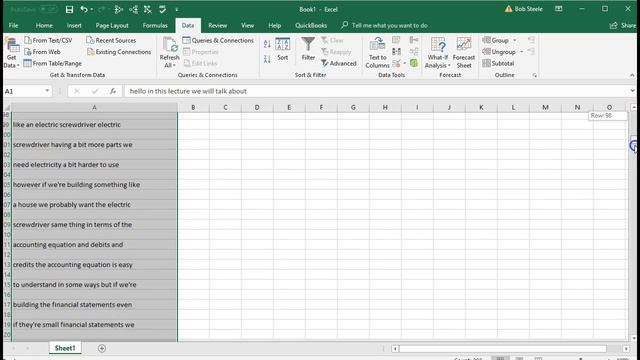640x360 pixels.
Task: Click the Group button
Action: (x=496, y=40)
